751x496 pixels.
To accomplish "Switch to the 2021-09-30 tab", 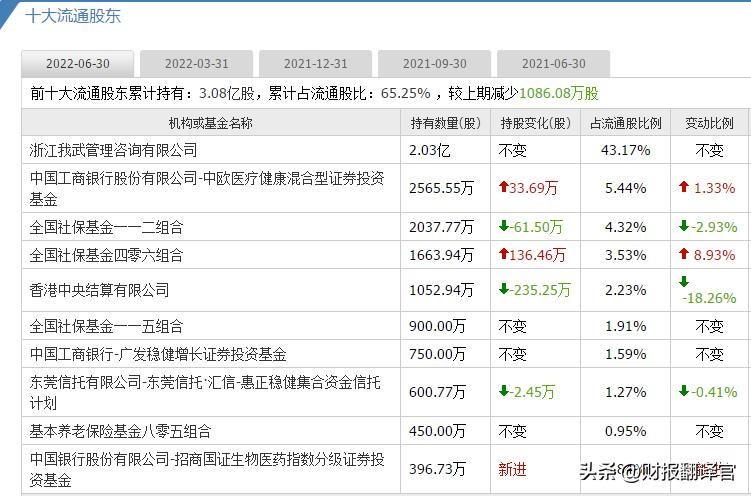I will click(x=434, y=64).
